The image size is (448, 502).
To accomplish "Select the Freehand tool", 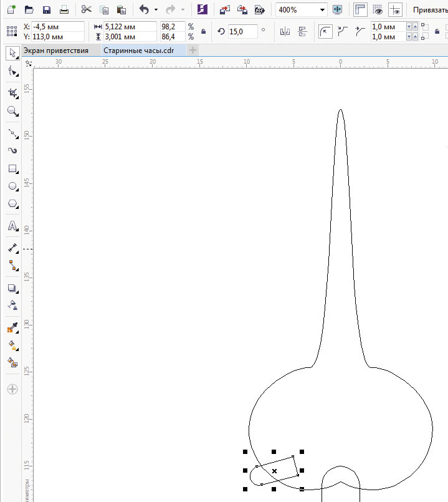I will point(13,133).
